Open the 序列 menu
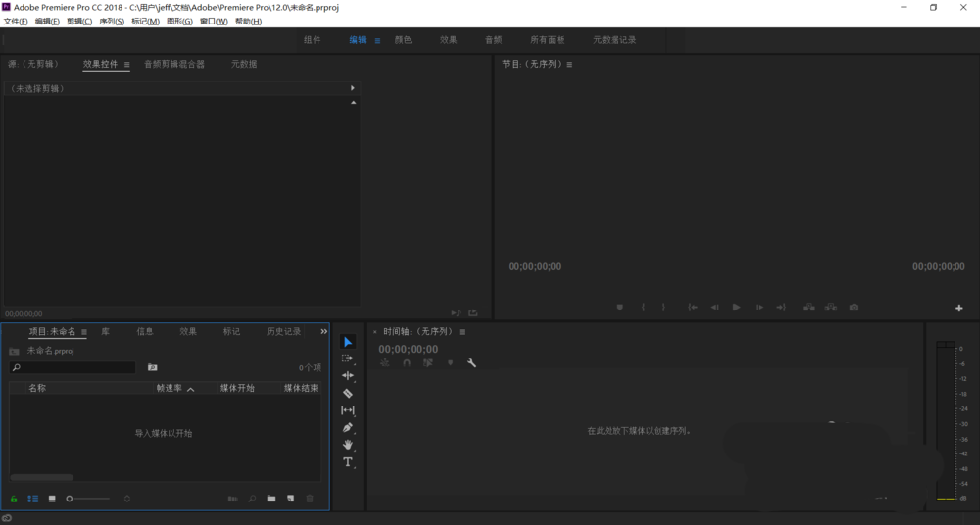Viewport: 980px width, 525px height. coord(112,22)
